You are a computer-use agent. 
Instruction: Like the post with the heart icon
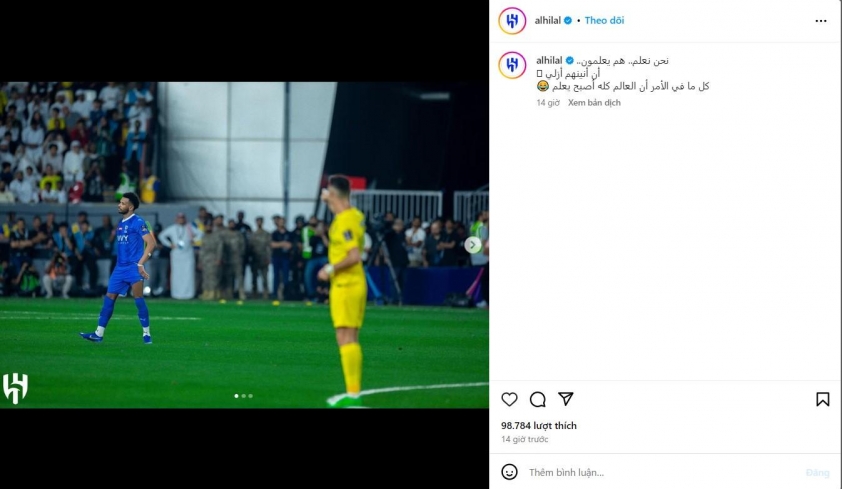509,399
